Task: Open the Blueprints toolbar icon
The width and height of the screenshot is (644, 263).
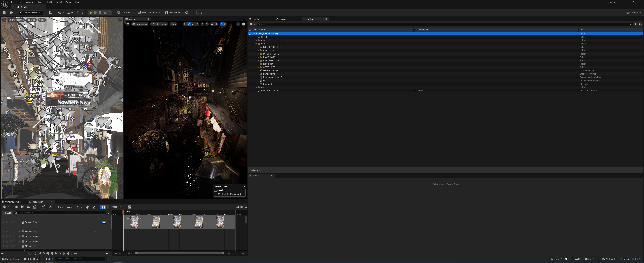Action: tap(60, 13)
